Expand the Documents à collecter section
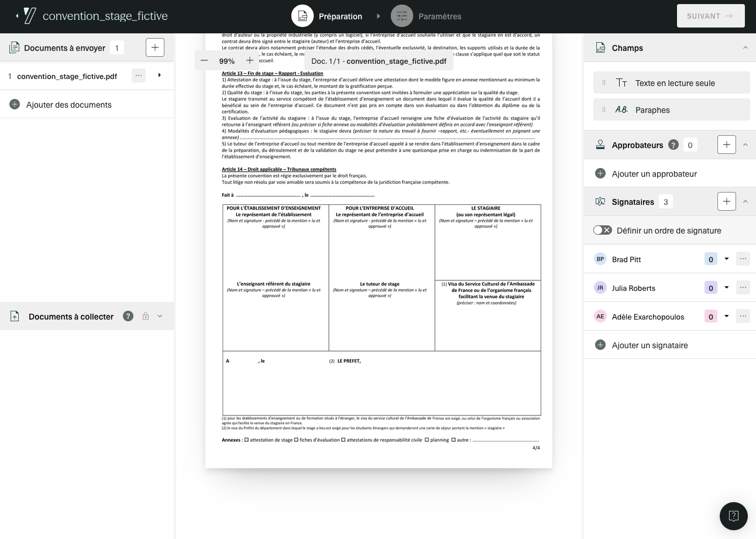 (x=159, y=317)
